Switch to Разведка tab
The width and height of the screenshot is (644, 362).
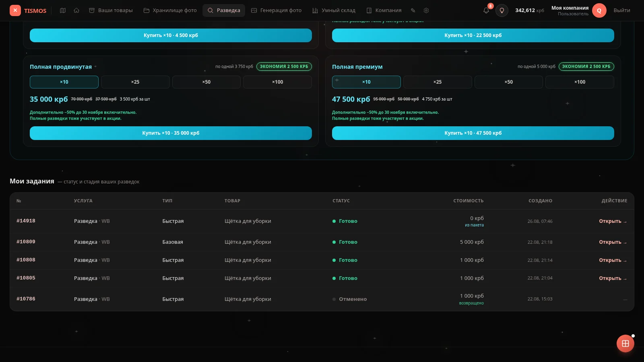(x=224, y=10)
